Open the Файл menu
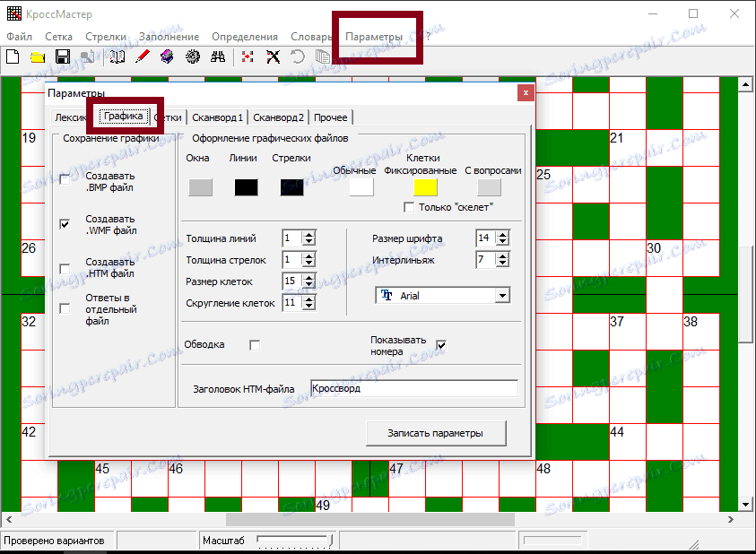756x554 pixels. 20,37
